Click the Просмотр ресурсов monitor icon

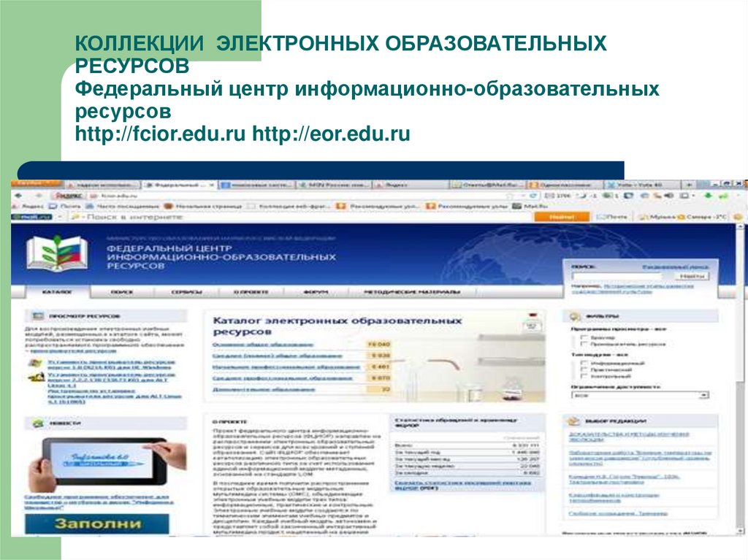coord(37,314)
